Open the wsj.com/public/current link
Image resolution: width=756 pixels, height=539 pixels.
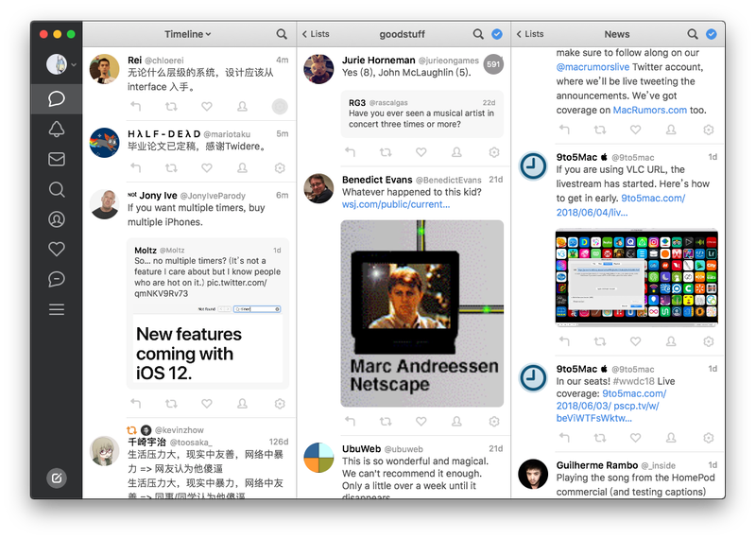pyautogui.click(x=396, y=204)
